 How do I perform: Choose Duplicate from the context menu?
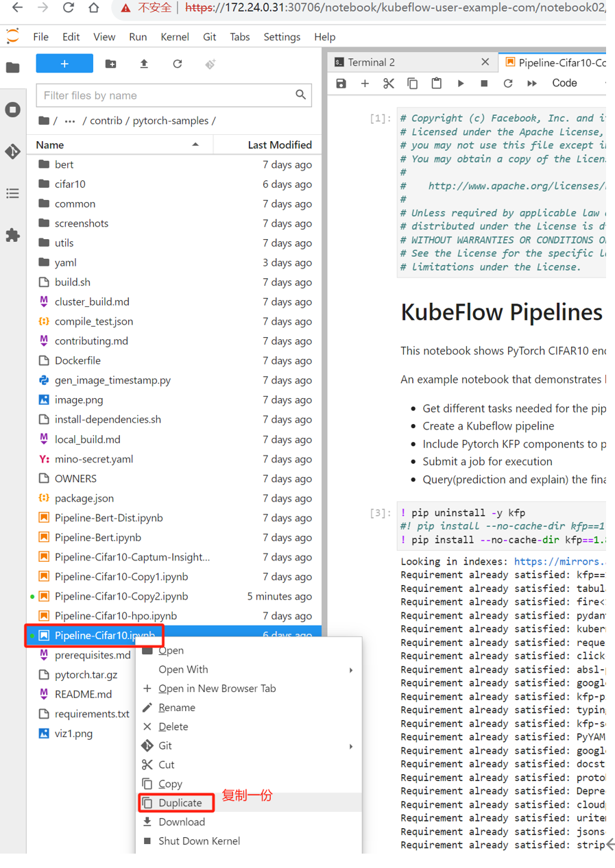[x=180, y=803]
